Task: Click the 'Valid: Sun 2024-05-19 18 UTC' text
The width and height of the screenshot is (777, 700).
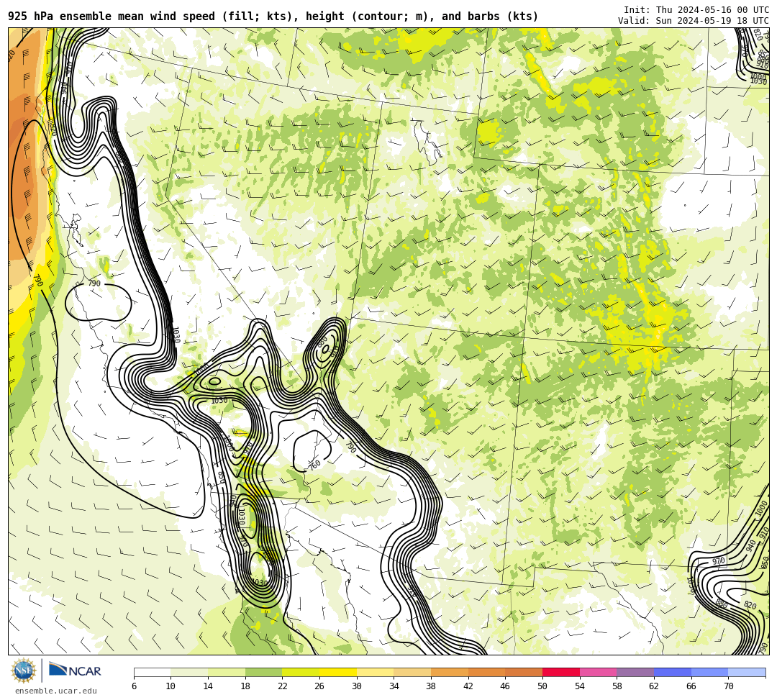Action: [x=694, y=20]
